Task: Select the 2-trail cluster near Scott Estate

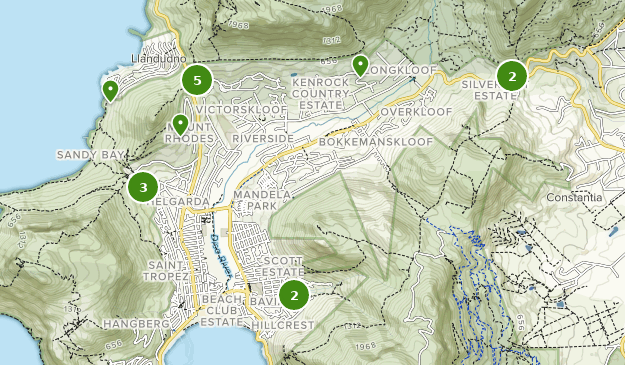Action: 294,295
